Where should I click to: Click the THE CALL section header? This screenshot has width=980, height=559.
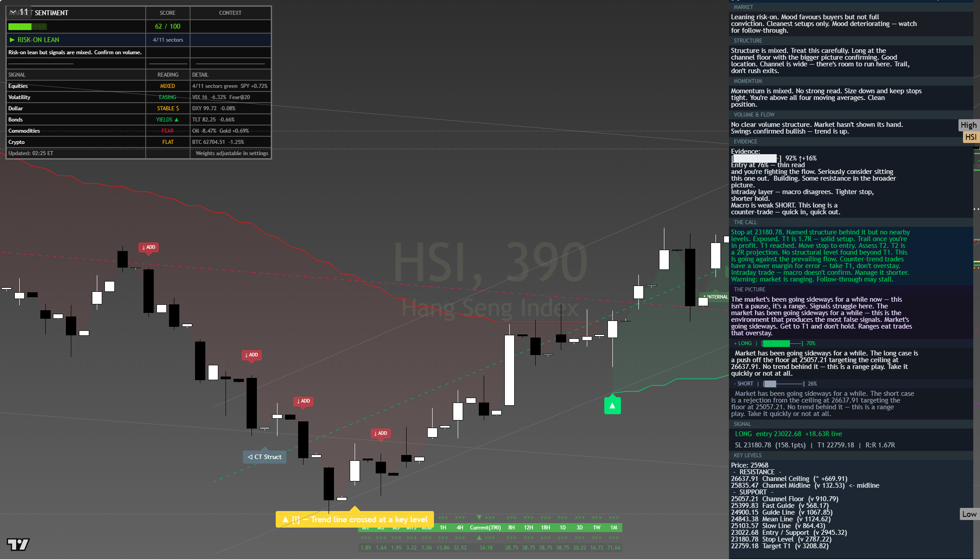pyautogui.click(x=851, y=222)
